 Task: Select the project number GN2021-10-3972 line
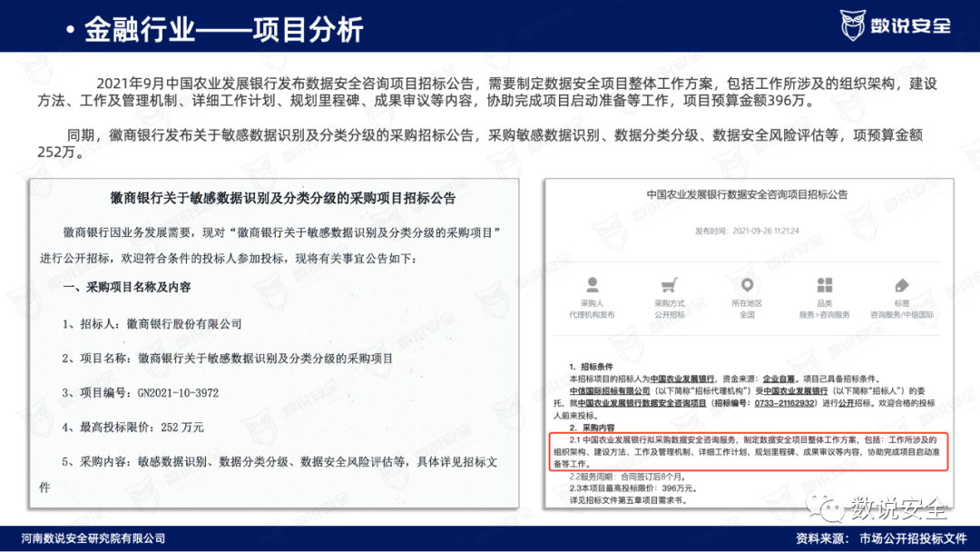[141, 392]
